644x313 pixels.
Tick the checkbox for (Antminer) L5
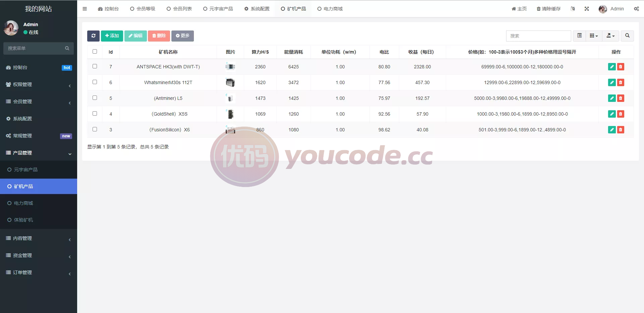pos(95,98)
